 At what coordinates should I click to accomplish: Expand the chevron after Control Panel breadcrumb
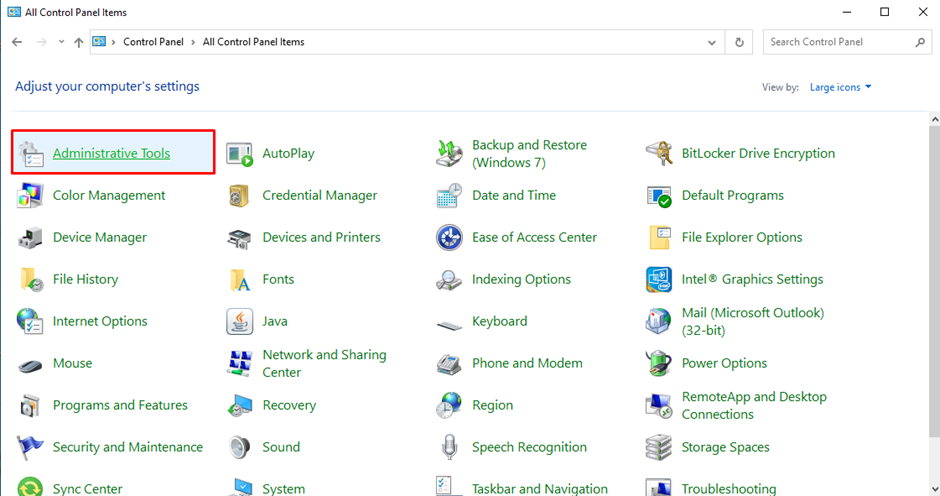[x=193, y=42]
